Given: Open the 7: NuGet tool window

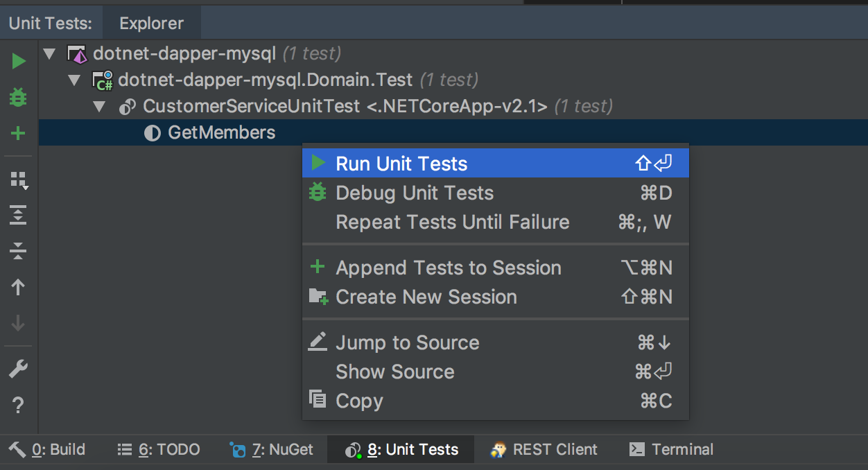Looking at the screenshot, I should tap(272, 449).
